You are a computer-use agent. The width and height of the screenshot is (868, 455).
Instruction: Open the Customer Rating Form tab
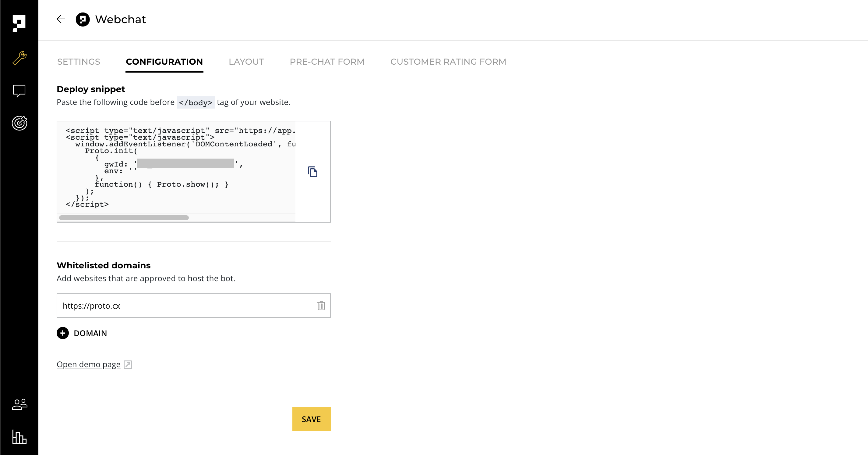(448, 62)
